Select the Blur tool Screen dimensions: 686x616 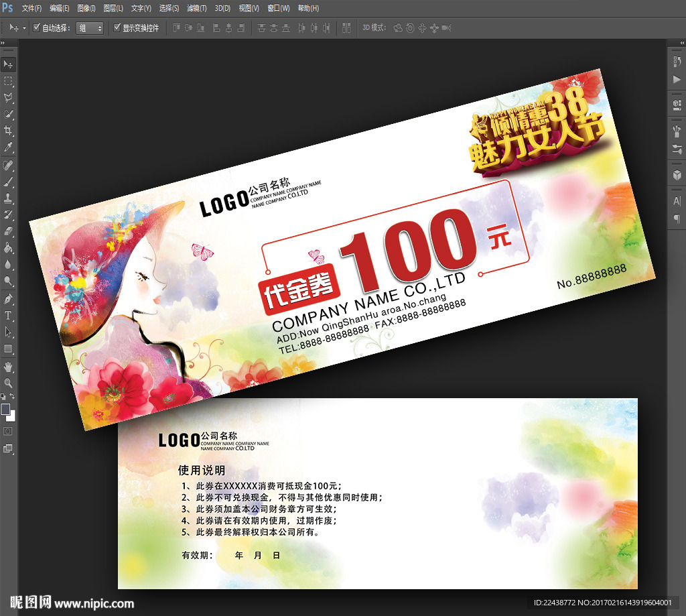point(8,265)
